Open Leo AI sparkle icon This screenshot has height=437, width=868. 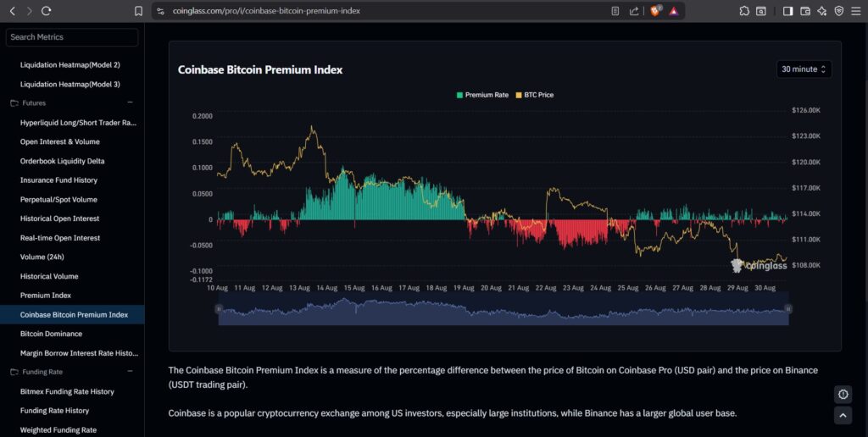[x=822, y=11]
